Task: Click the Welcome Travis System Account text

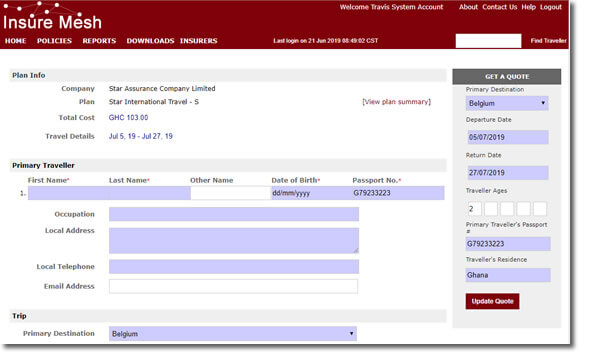Action: click(x=391, y=7)
